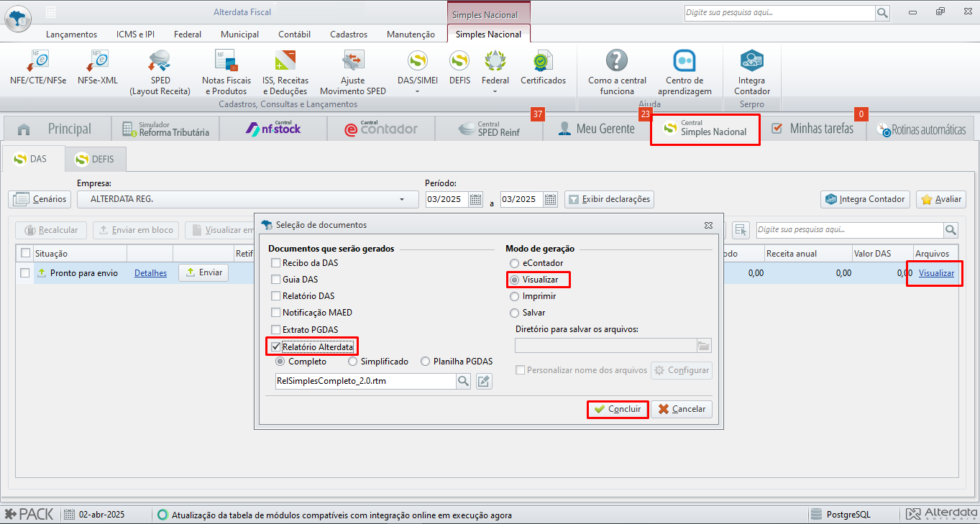Switch to the DEFIS sub-tab beside DAS
Viewport: 980px width, 524px height.
[x=95, y=159]
